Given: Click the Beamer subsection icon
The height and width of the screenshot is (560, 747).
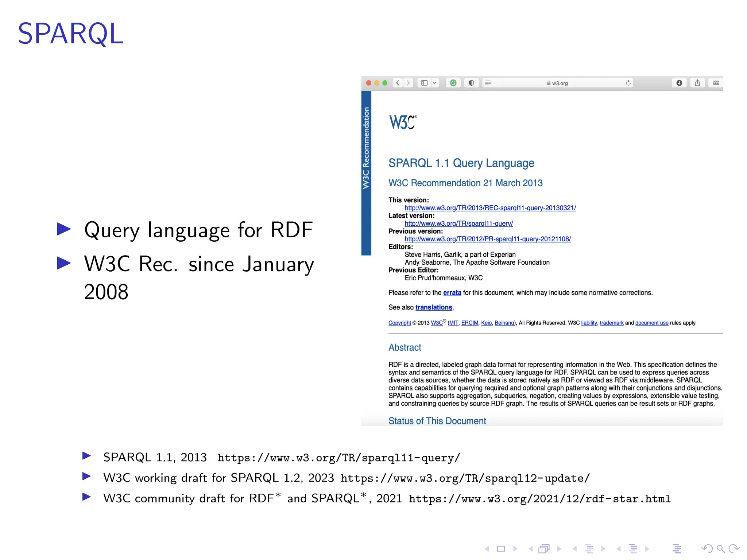Looking at the screenshot, I should (589, 549).
